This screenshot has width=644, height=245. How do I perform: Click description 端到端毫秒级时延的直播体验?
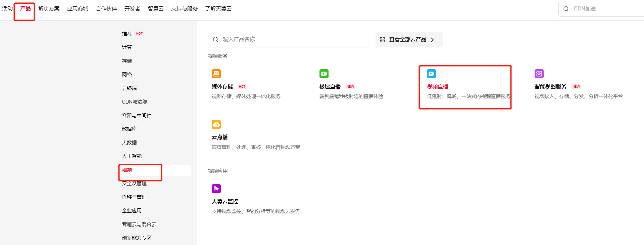coord(351,96)
